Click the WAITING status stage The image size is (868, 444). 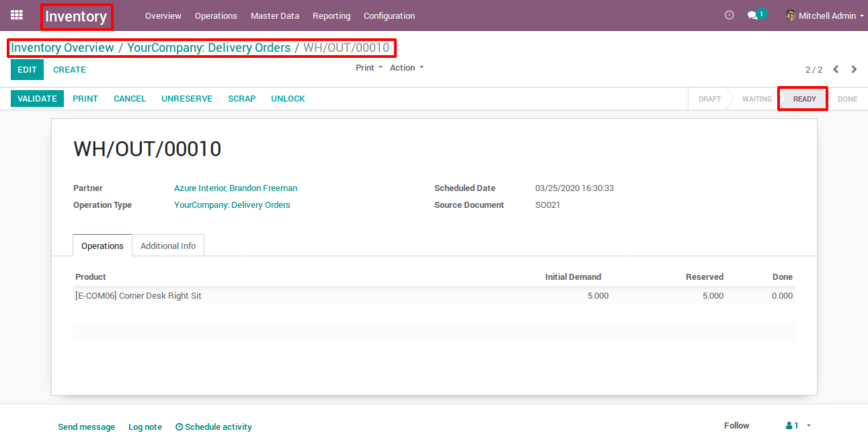click(x=757, y=99)
